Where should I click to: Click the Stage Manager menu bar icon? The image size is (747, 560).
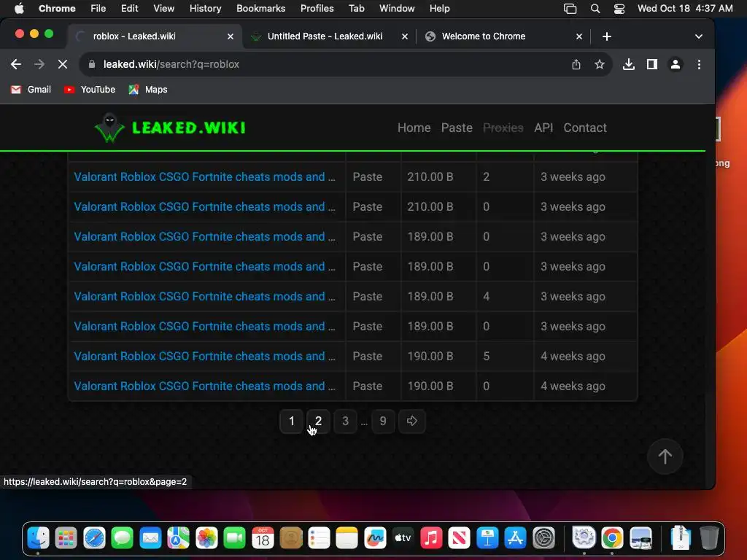pyautogui.click(x=570, y=8)
